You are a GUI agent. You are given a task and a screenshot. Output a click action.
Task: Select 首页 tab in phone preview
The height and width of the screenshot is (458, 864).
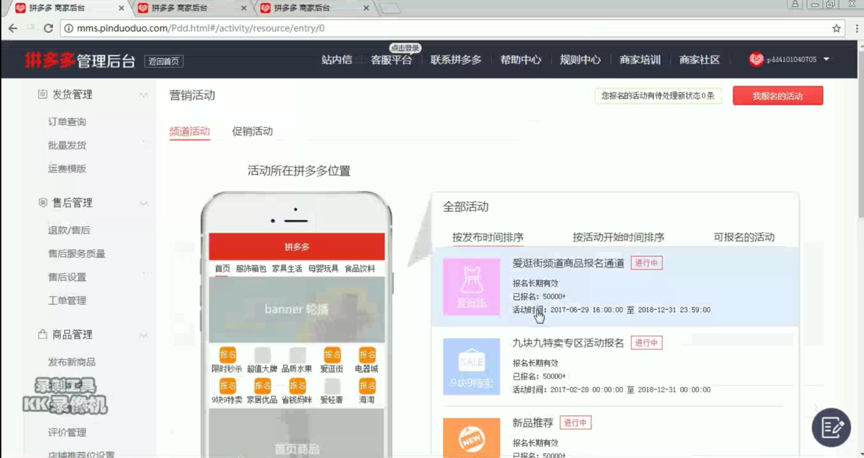(x=222, y=268)
